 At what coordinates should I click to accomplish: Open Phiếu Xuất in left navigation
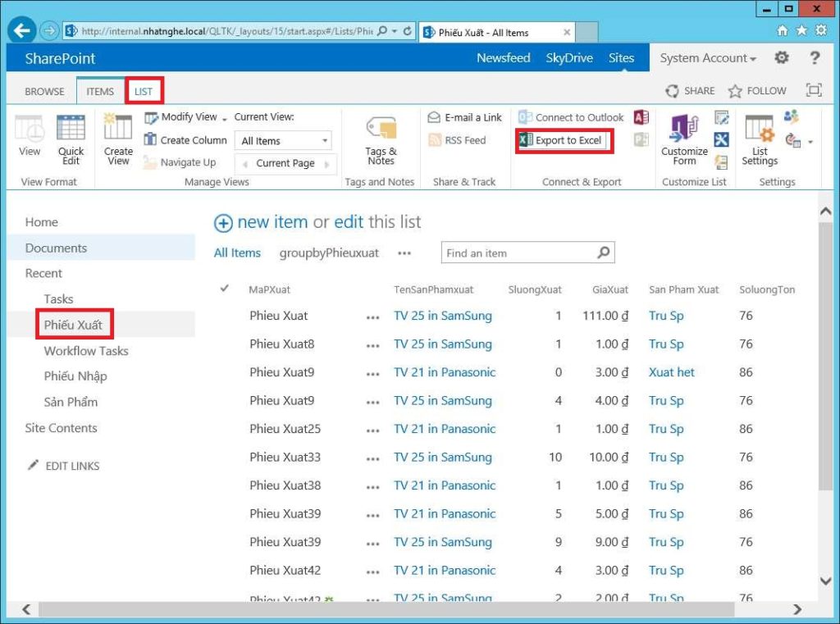coord(73,325)
